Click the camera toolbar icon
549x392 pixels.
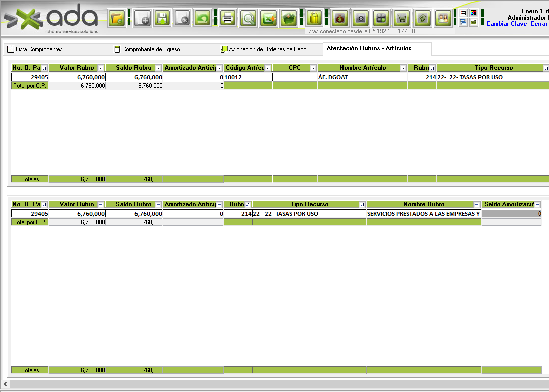(x=360, y=19)
